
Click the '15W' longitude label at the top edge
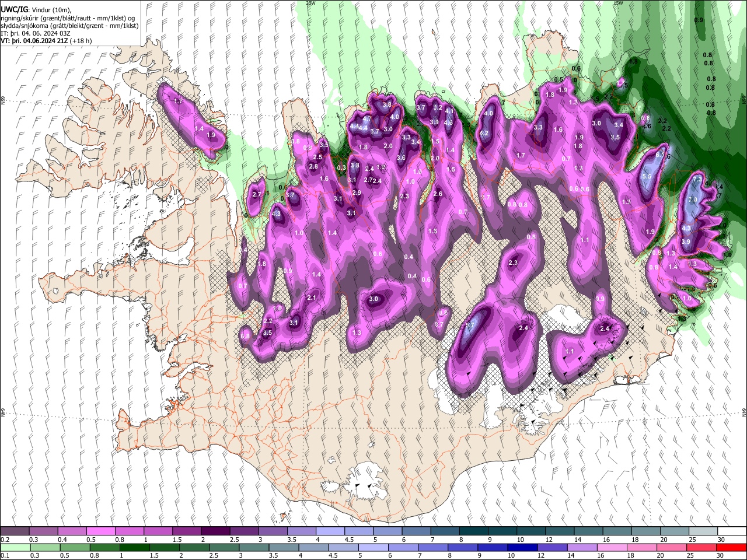(x=618, y=3)
